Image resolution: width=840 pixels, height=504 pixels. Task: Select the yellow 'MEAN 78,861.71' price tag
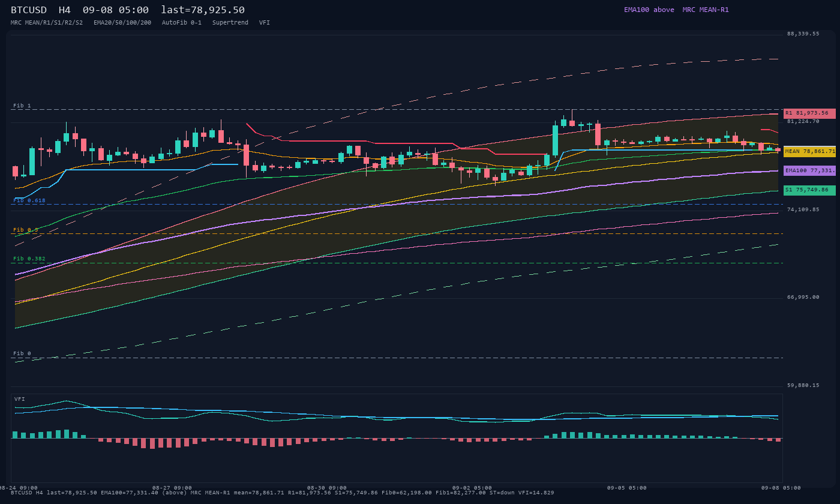tap(809, 152)
